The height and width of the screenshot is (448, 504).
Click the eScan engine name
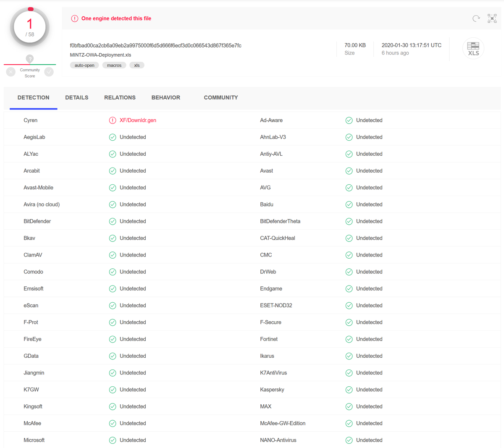point(31,306)
